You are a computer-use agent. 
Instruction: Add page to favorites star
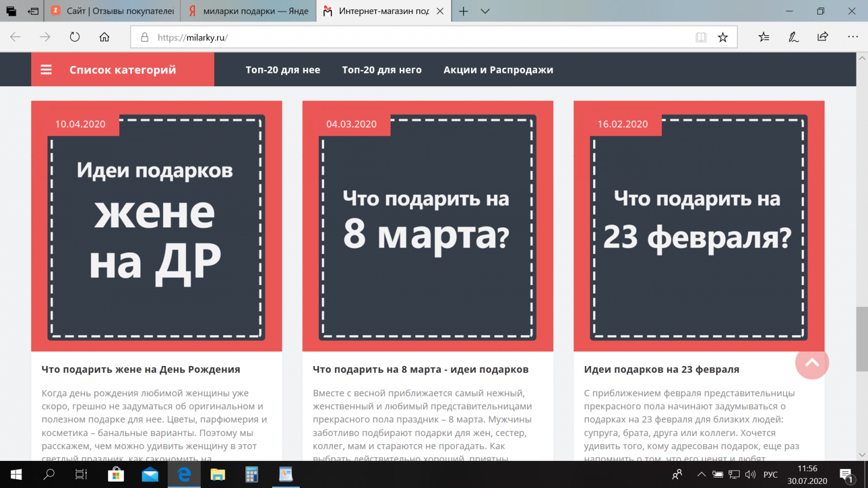point(723,38)
